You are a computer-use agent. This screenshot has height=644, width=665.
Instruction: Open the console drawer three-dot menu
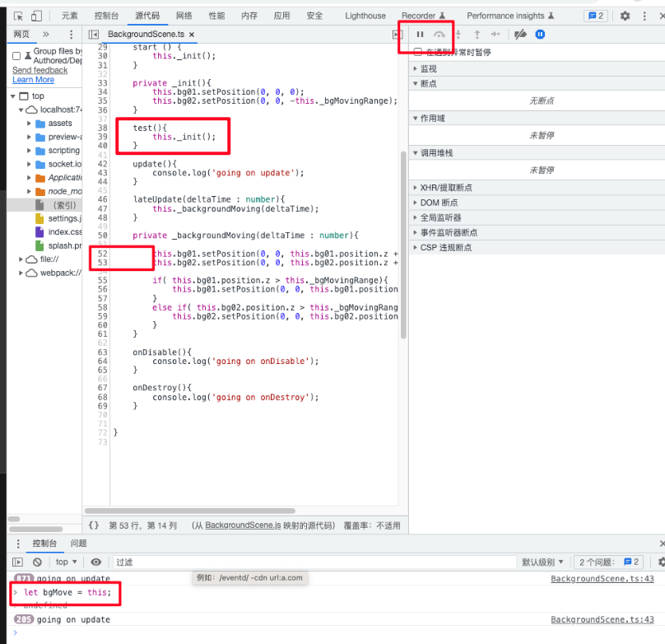[18, 544]
